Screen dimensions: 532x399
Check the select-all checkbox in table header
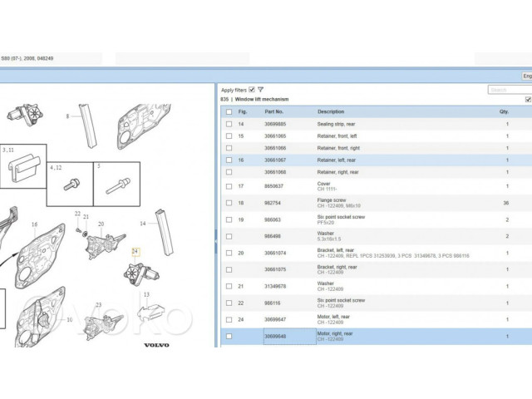[229, 111]
